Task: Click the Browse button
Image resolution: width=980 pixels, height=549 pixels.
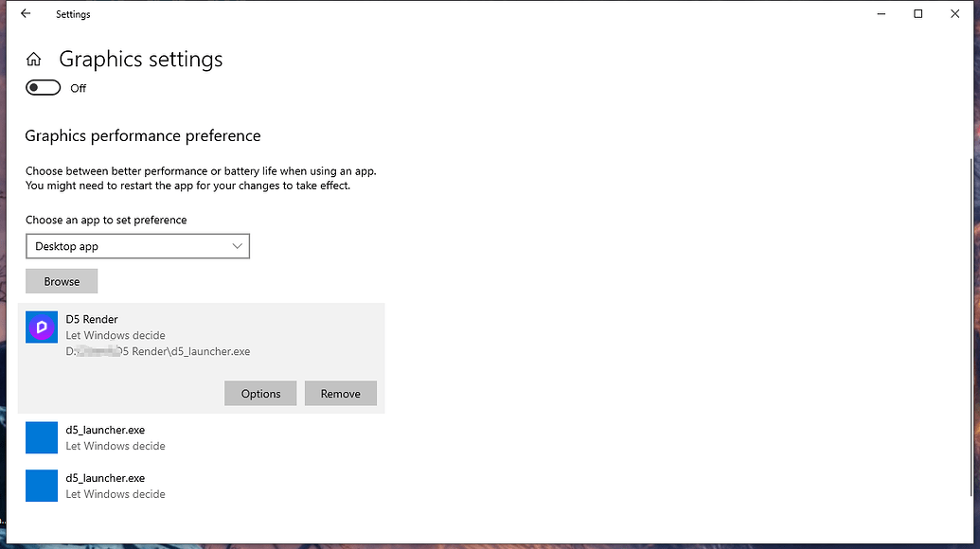Action: click(x=62, y=281)
